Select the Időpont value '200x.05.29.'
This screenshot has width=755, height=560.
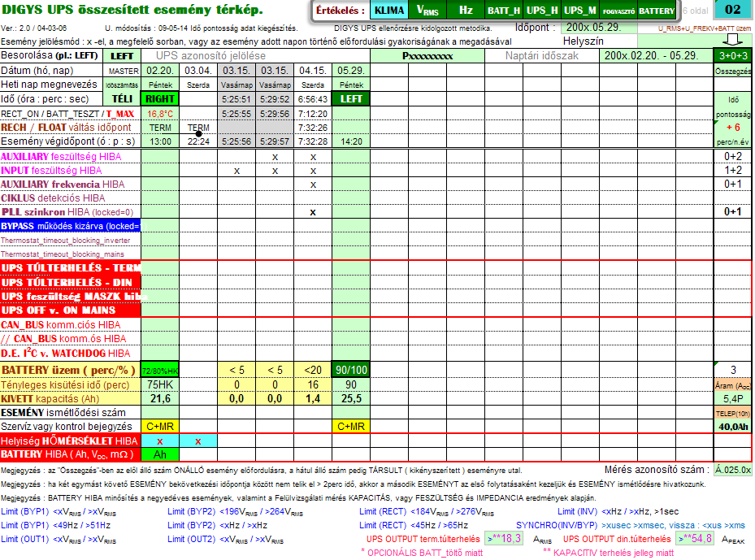pyautogui.click(x=599, y=28)
